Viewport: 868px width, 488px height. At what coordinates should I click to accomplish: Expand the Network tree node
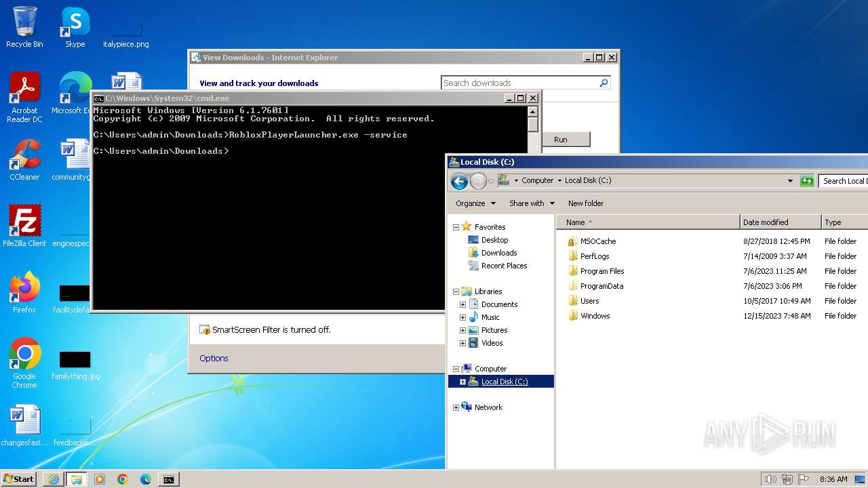[456, 408]
